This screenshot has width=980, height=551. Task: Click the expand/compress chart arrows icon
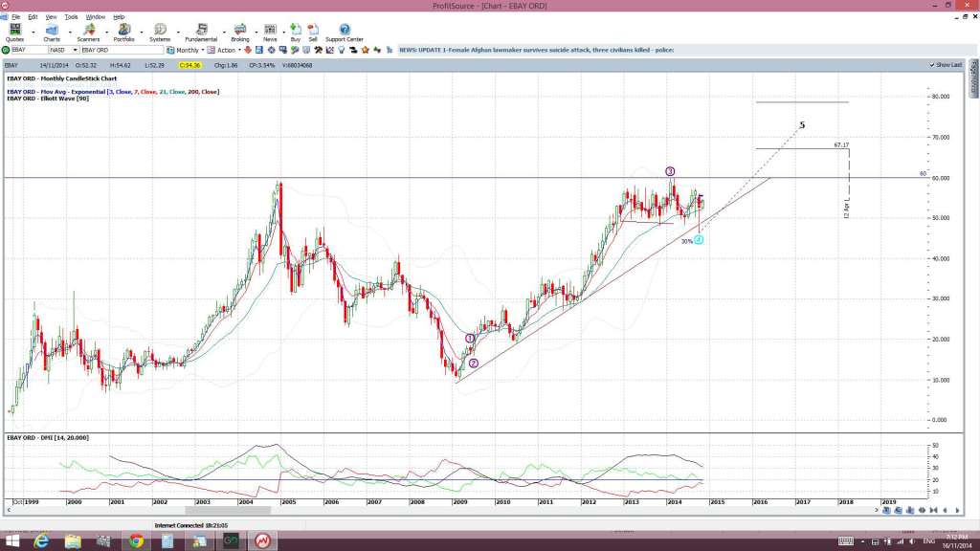tap(922, 511)
